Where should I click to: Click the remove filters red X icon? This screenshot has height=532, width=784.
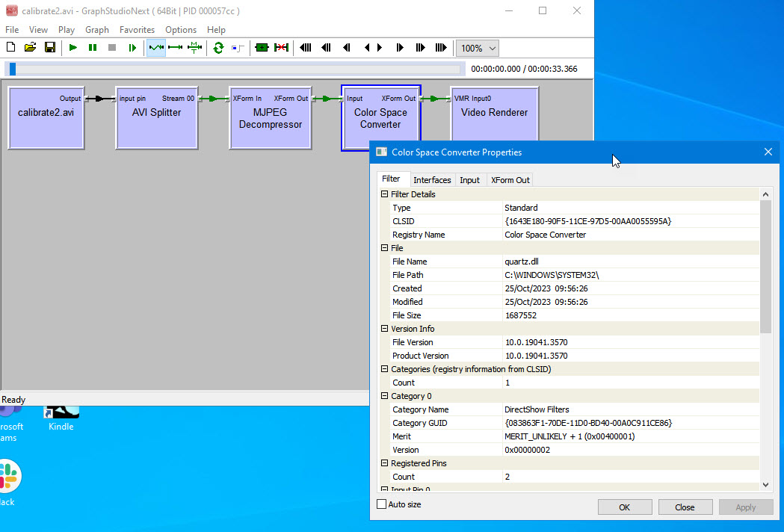[x=281, y=48]
